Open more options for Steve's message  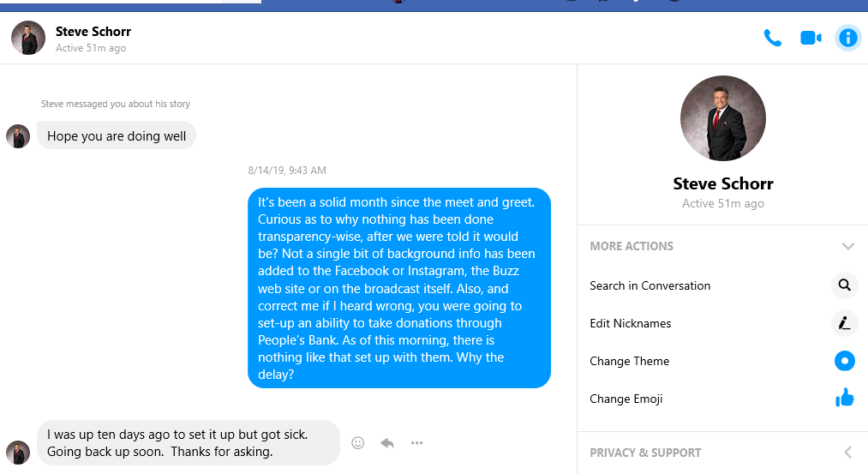pos(416,443)
